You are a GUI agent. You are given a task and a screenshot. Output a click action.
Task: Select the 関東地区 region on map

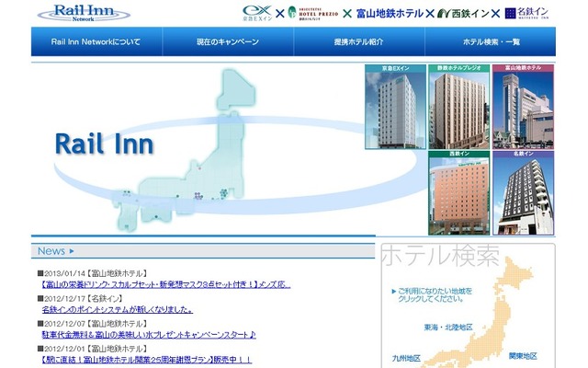[523, 356]
